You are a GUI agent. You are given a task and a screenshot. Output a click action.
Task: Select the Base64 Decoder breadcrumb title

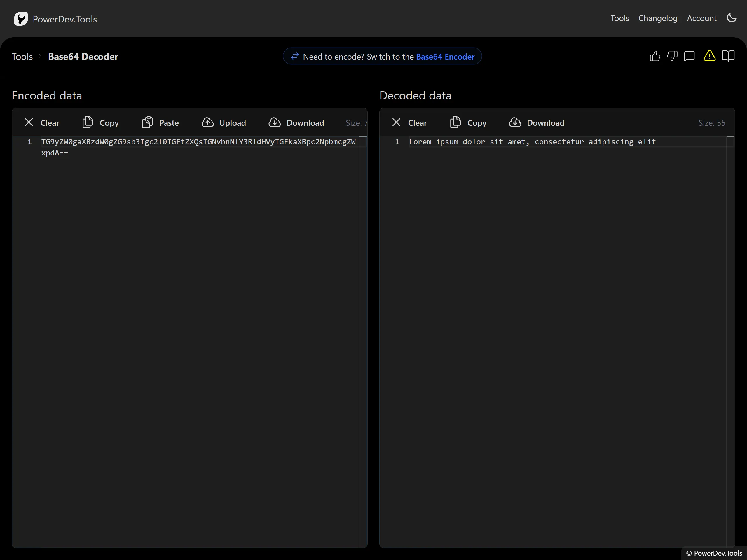pyautogui.click(x=83, y=56)
